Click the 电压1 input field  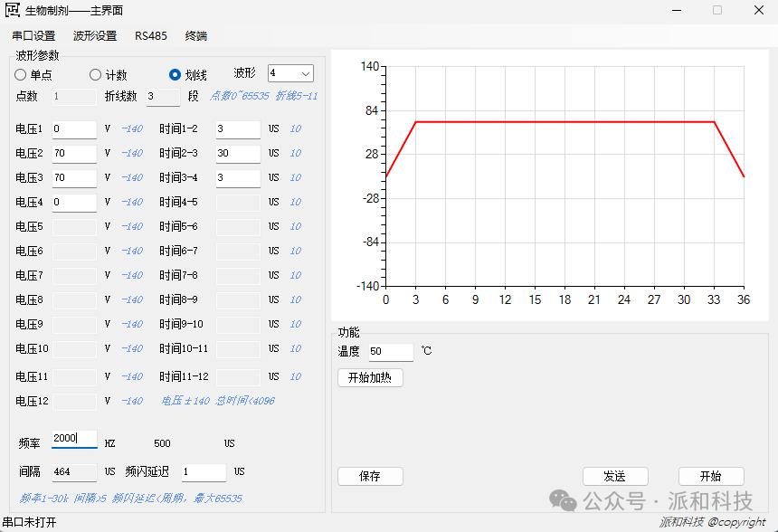point(73,129)
